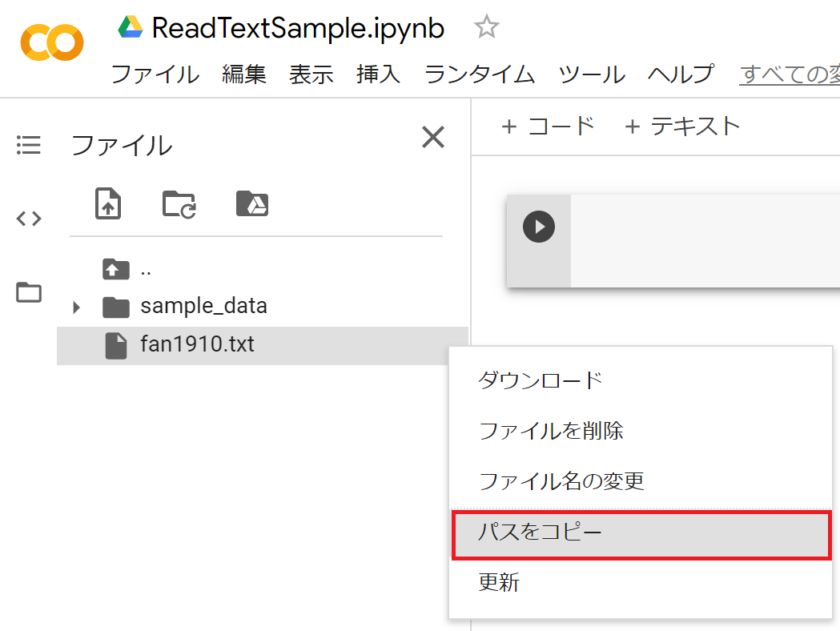Screen dimensions: 840x631
Task: Add a new code cell with + コード
Action: coord(548,126)
